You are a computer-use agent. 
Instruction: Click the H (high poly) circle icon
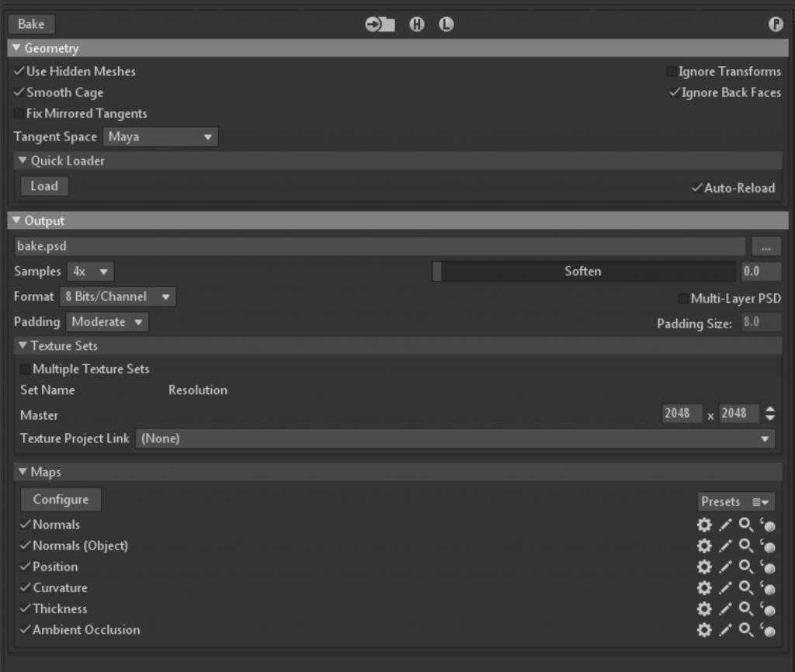[x=417, y=24]
